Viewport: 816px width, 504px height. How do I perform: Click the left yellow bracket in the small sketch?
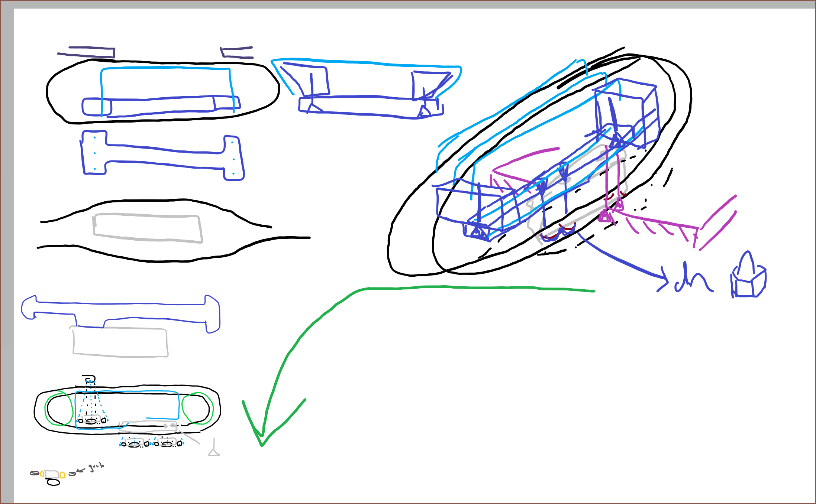(42, 474)
